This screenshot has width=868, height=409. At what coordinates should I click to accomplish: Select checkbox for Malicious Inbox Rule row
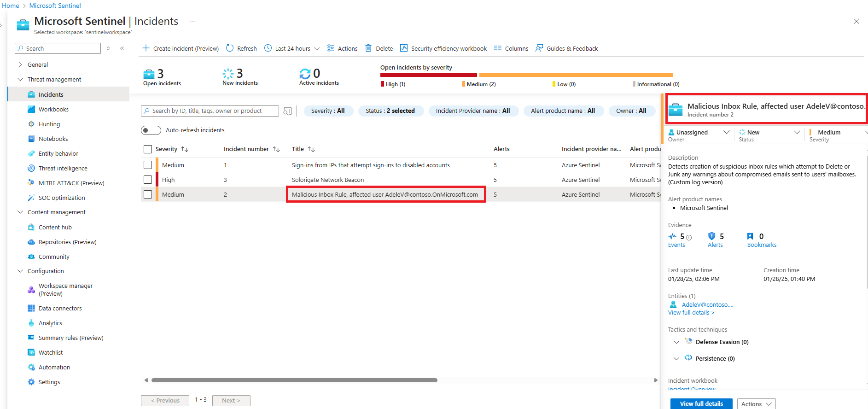pos(148,194)
